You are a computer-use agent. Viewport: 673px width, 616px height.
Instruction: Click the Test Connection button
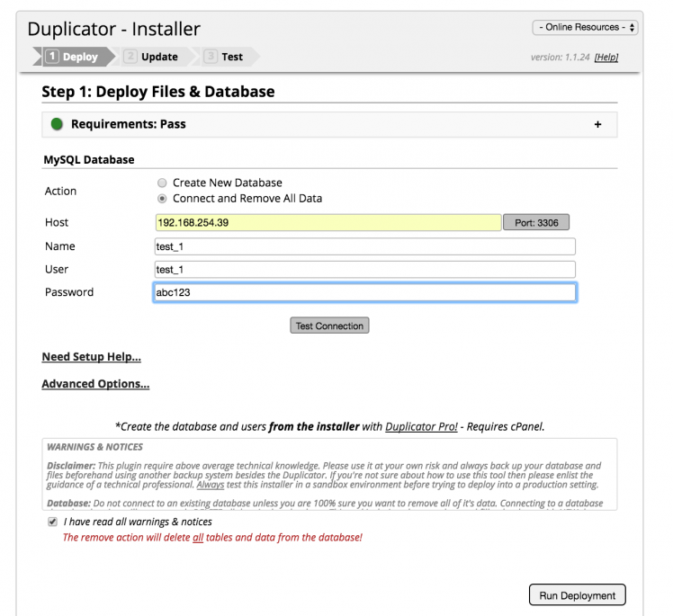point(329,326)
